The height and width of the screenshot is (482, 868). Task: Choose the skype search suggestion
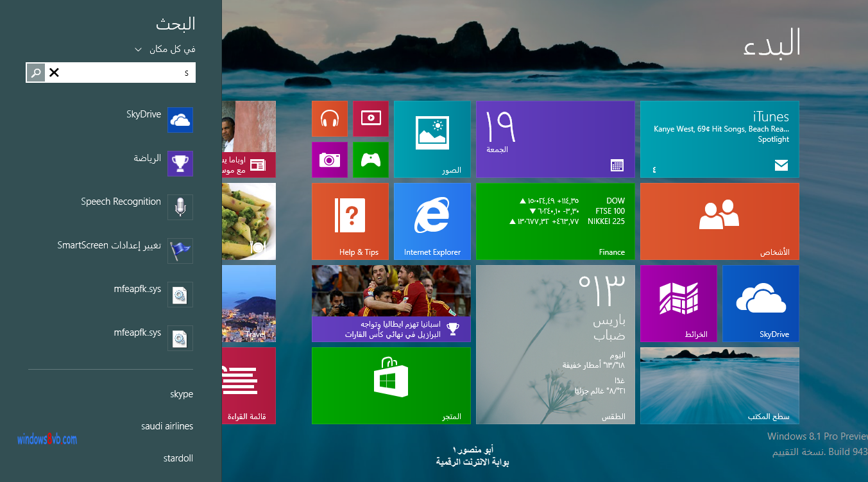pos(181,394)
